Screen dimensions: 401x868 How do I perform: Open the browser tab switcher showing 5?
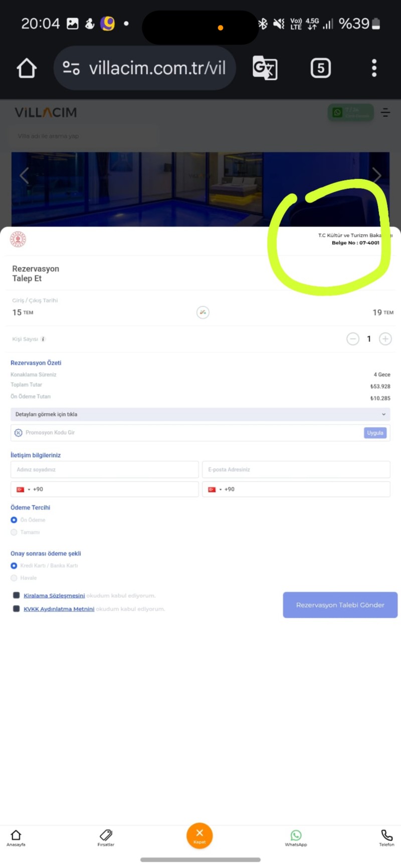[321, 68]
